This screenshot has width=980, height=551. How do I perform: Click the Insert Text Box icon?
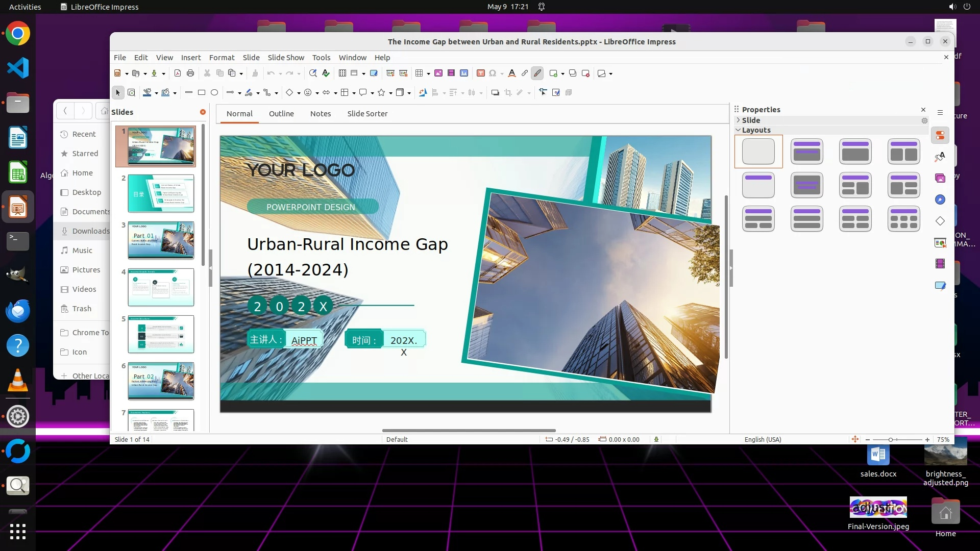pyautogui.click(x=480, y=73)
